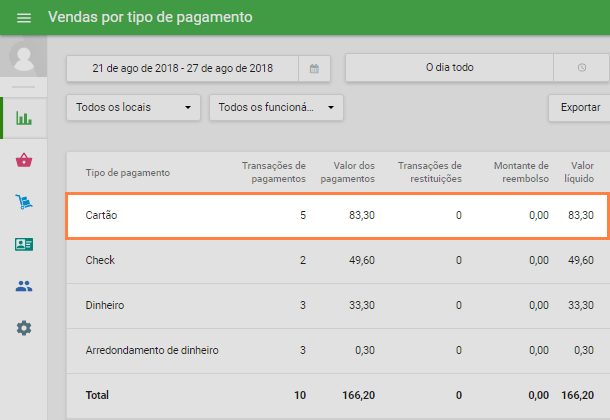Click the total transactions count 10
Viewport: 610px width, 420px height.
pos(300,395)
